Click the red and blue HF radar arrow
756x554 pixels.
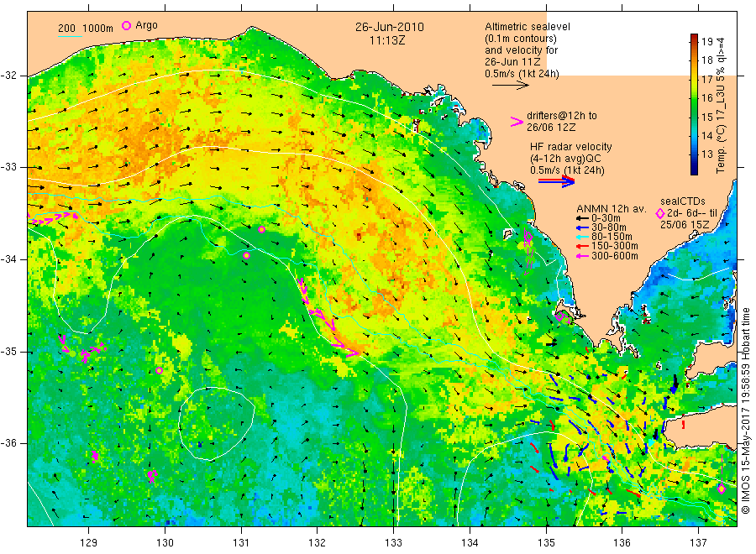[557, 181]
